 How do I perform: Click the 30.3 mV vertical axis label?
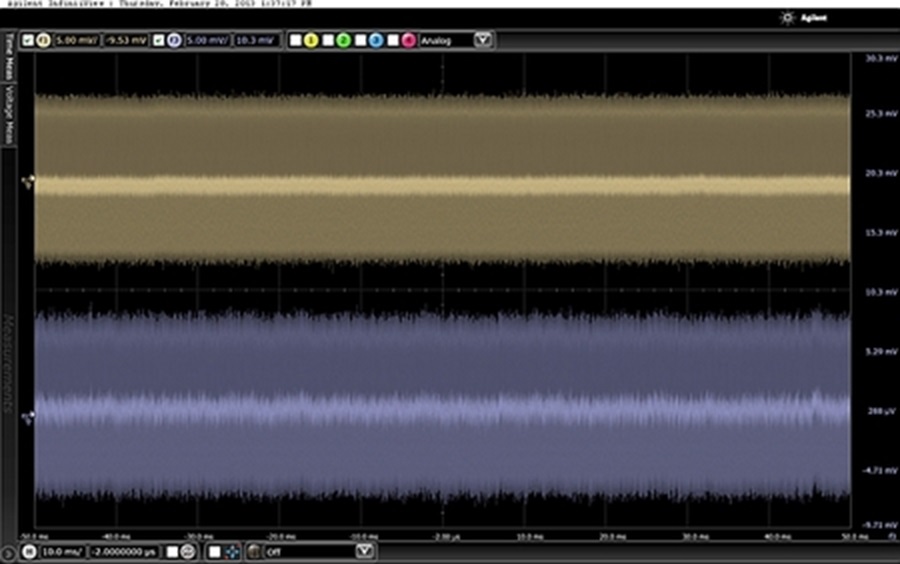(x=881, y=59)
